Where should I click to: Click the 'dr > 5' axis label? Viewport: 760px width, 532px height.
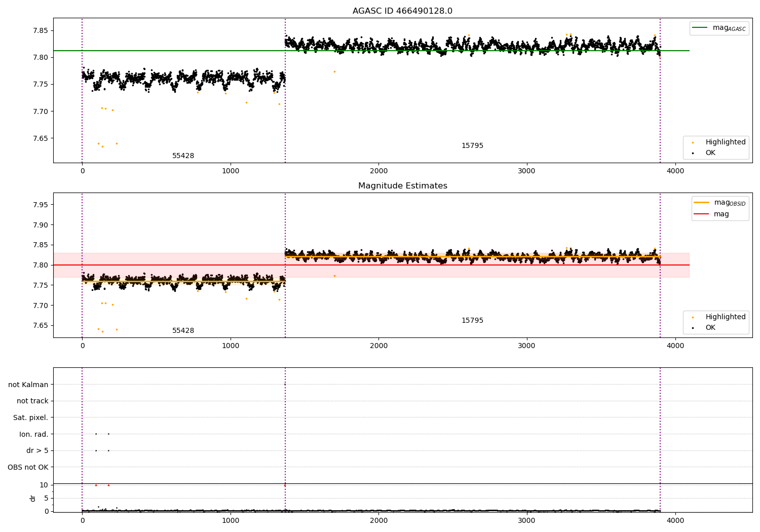37,450
